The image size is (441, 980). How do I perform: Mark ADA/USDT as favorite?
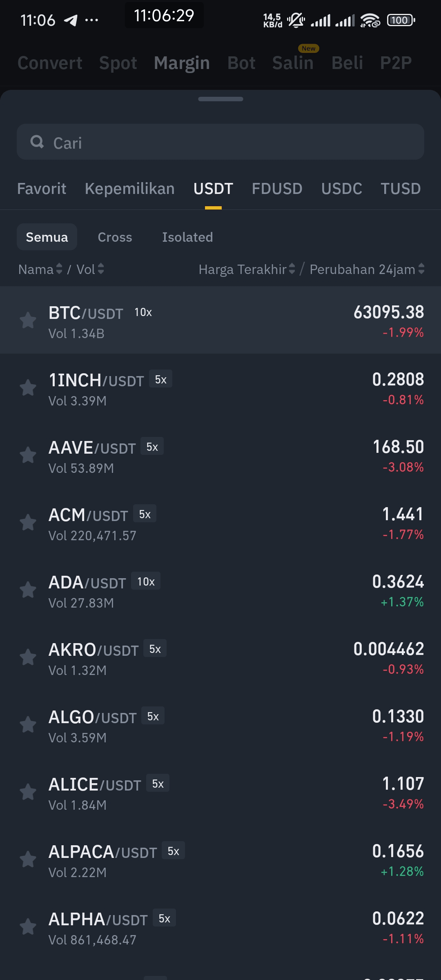click(x=28, y=590)
